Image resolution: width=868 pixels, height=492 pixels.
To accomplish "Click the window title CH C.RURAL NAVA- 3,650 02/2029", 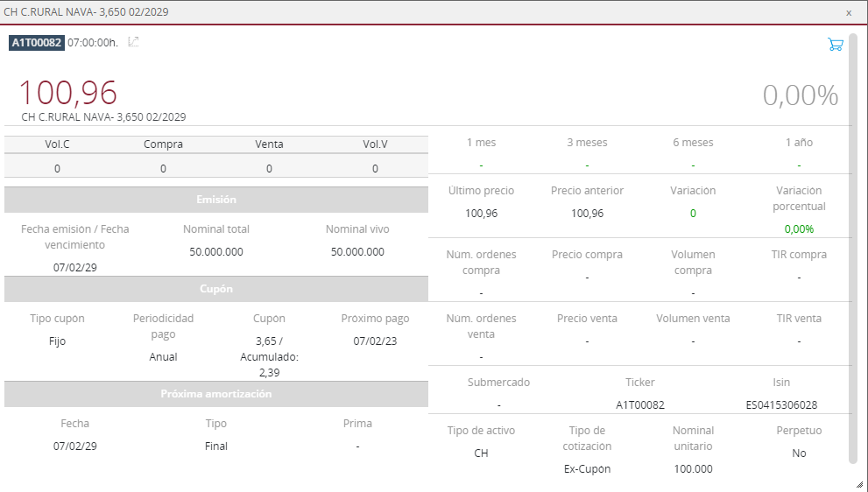I will pos(86,12).
